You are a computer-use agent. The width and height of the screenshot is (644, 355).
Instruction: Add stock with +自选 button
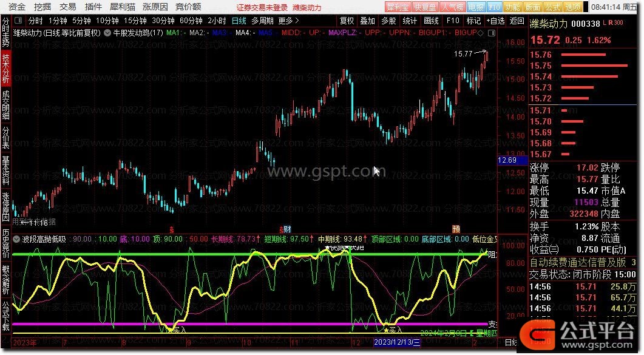tap(495, 21)
